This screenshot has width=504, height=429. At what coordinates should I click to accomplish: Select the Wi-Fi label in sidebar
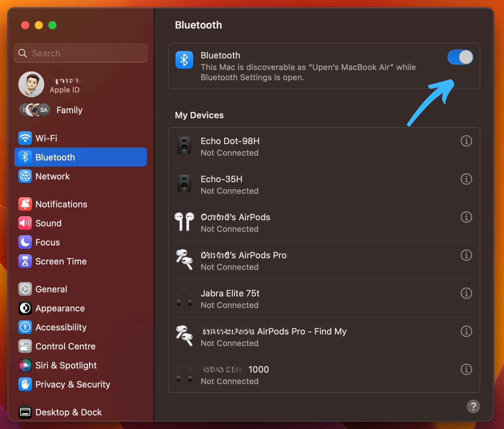pyautogui.click(x=46, y=138)
